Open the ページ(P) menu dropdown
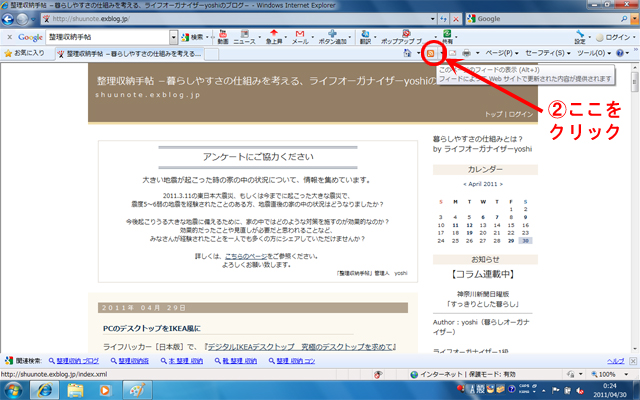 (x=502, y=53)
